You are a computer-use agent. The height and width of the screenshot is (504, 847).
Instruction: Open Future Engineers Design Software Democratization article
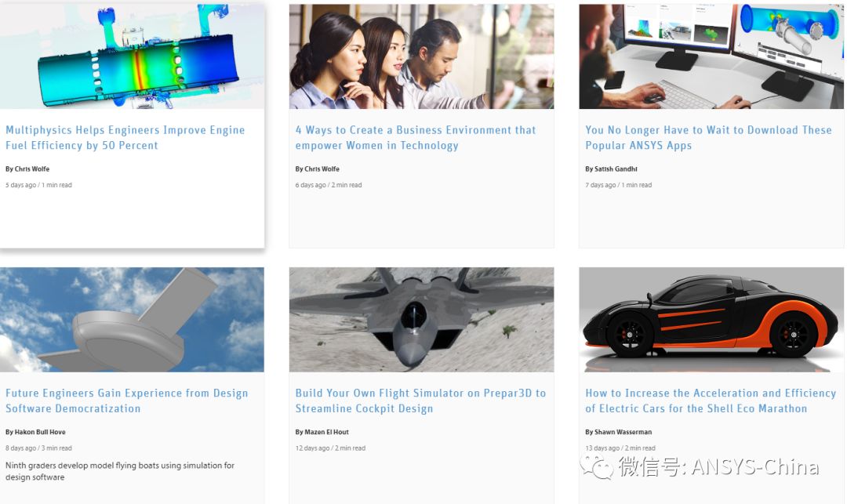[x=126, y=401]
